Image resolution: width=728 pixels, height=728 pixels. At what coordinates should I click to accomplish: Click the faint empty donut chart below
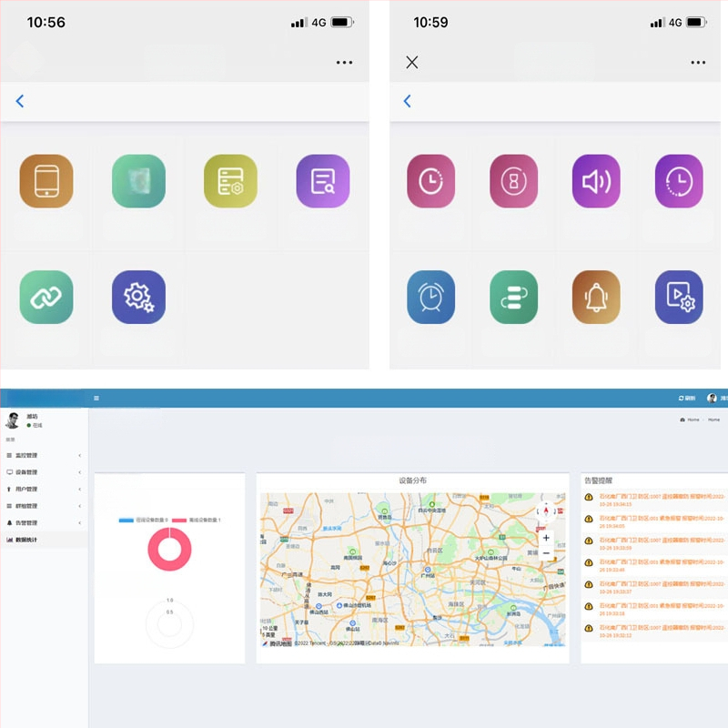coord(169,624)
